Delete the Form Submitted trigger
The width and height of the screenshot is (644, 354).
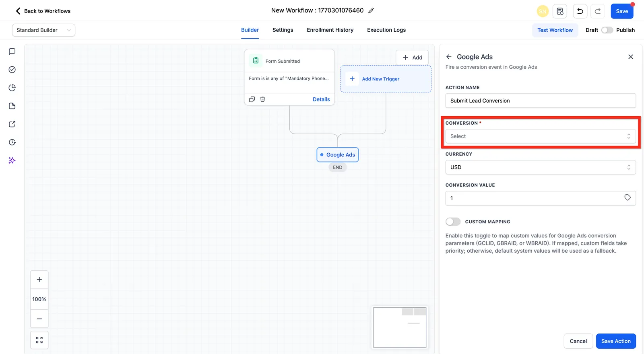[x=262, y=99]
